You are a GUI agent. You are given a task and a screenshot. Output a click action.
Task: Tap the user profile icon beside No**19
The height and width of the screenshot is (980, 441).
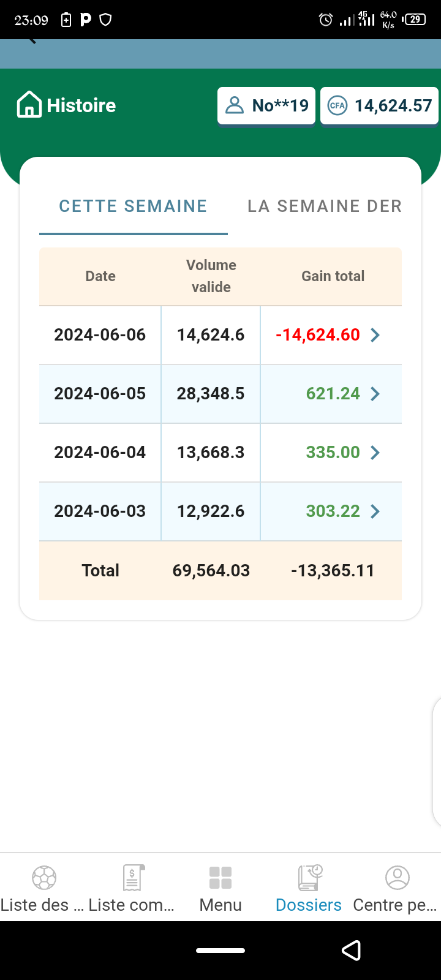[235, 105]
